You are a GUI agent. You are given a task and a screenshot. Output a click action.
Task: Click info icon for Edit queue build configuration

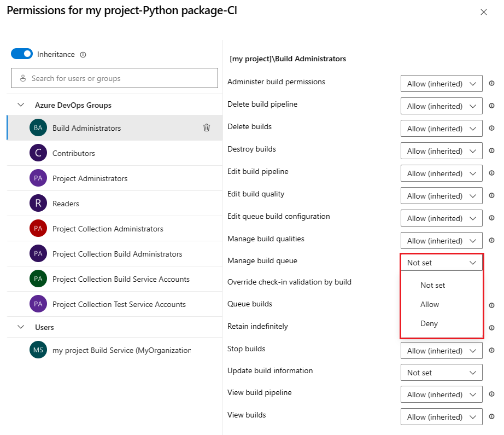coord(491,218)
